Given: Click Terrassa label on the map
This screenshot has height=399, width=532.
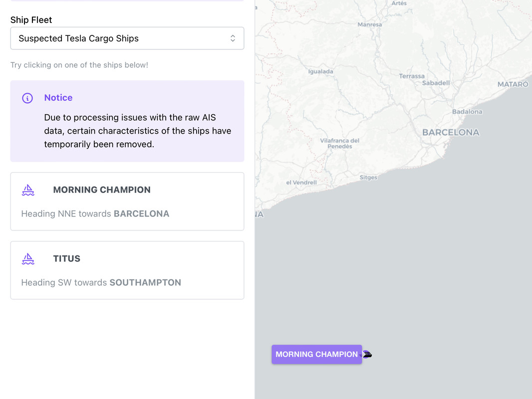Looking at the screenshot, I should point(412,76).
